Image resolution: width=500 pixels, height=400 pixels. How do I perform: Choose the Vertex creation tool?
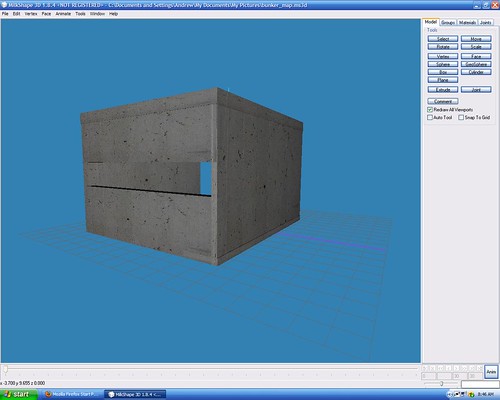(x=443, y=56)
